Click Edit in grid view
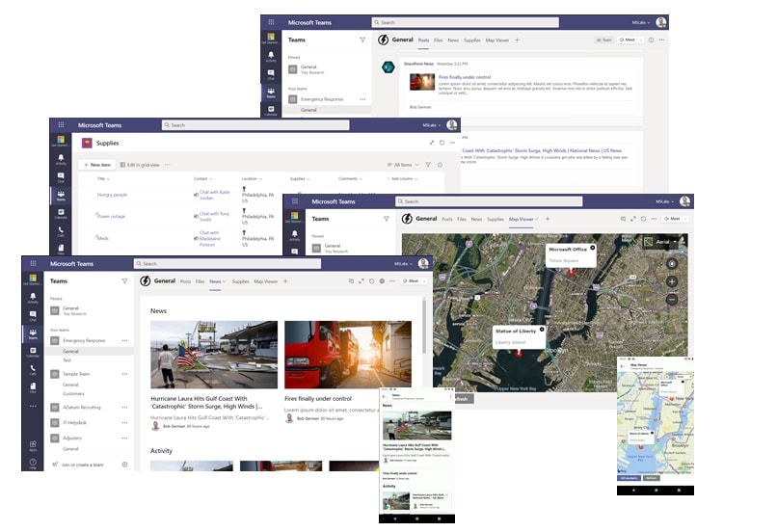 140,165
